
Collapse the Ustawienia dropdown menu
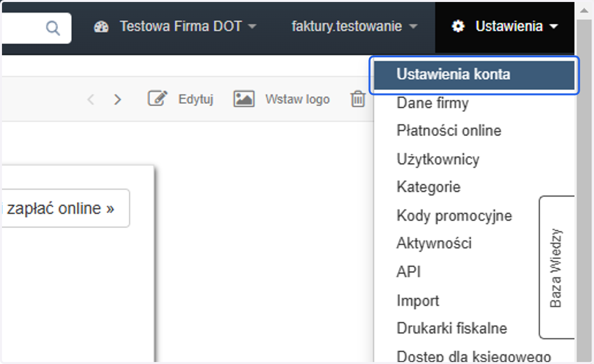tap(505, 27)
